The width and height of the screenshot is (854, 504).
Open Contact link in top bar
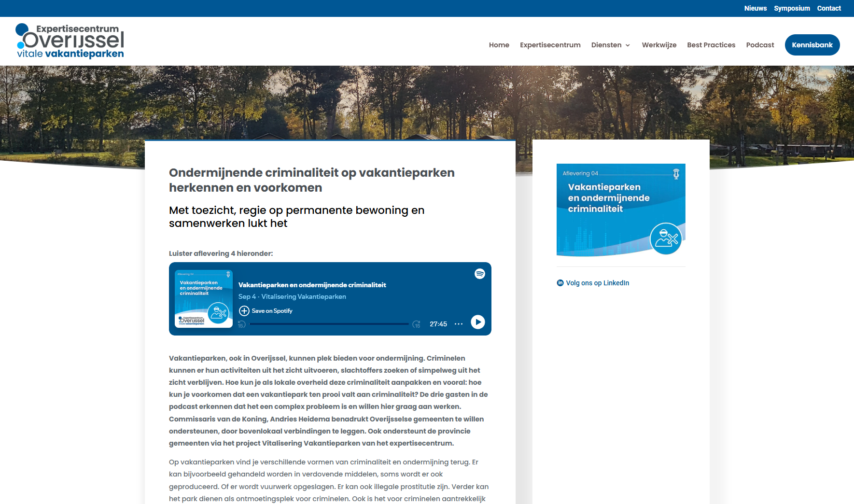click(x=828, y=8)
